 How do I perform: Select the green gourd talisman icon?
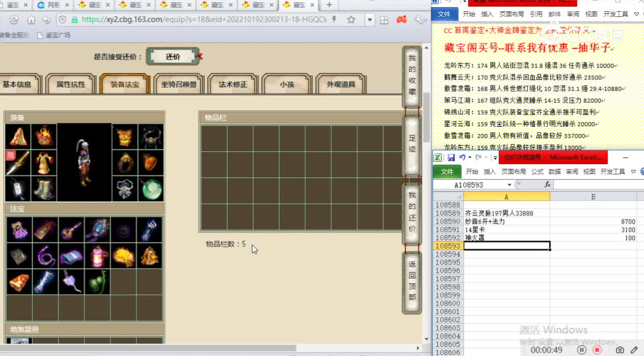pos(97,282)
